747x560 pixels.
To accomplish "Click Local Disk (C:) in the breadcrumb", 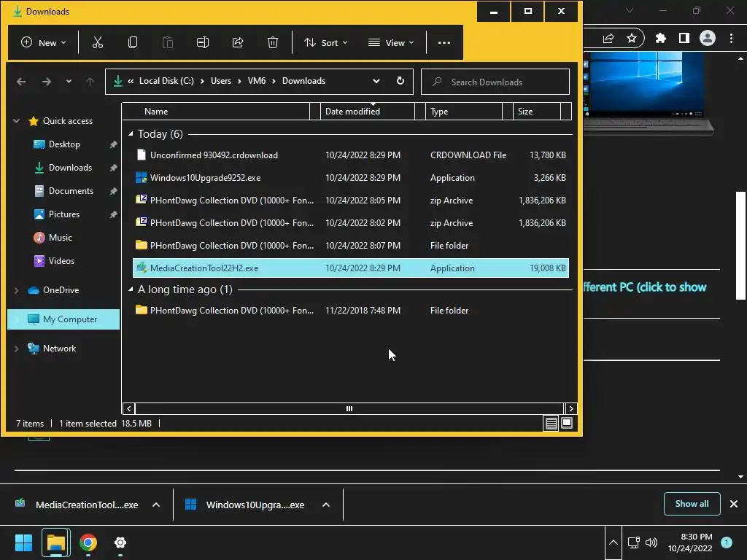I will [166, 81].
